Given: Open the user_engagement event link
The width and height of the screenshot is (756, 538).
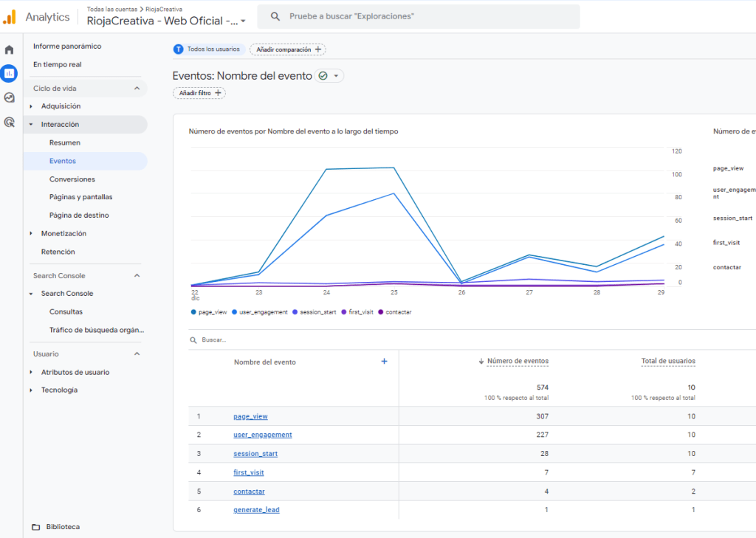Looking at the screenshot, I should [x=262, y=435].
